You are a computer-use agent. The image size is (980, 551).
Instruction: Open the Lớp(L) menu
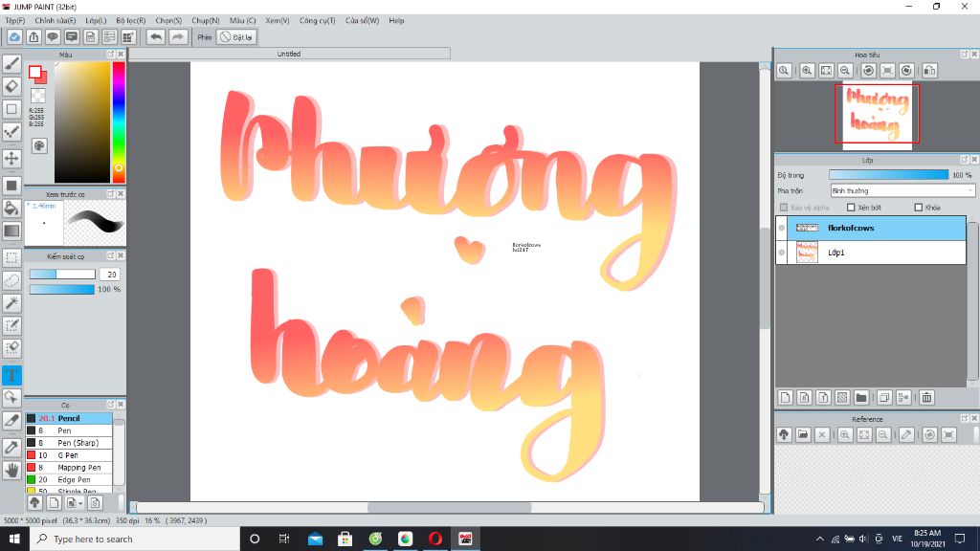point(96,21)
